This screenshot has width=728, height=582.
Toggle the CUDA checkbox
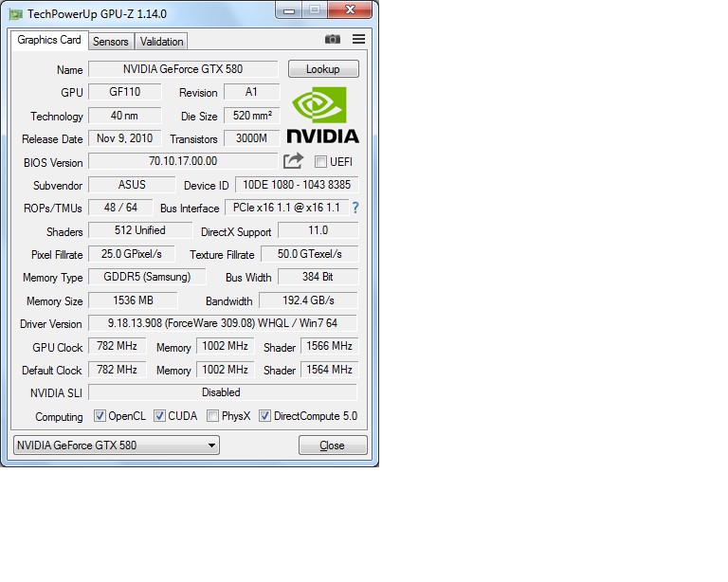coord(159,416)
